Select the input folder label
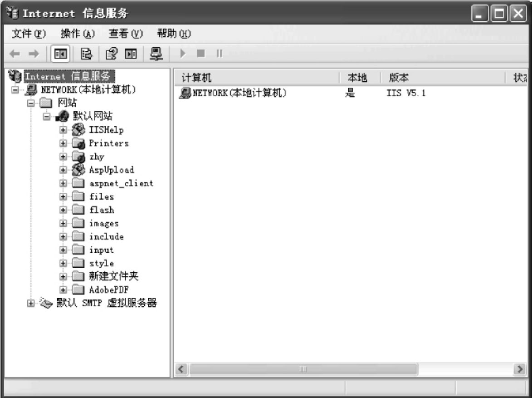This screenshot has height=398, width=532. (x=102, y=250)
